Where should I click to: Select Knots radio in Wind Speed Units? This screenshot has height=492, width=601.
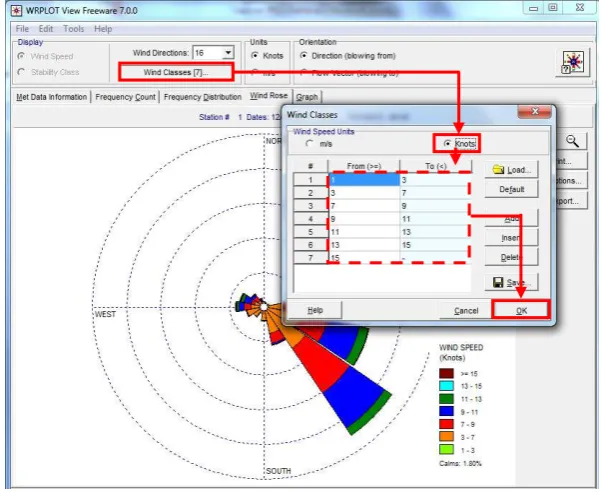pyautogui.click(x=447, y=143)
